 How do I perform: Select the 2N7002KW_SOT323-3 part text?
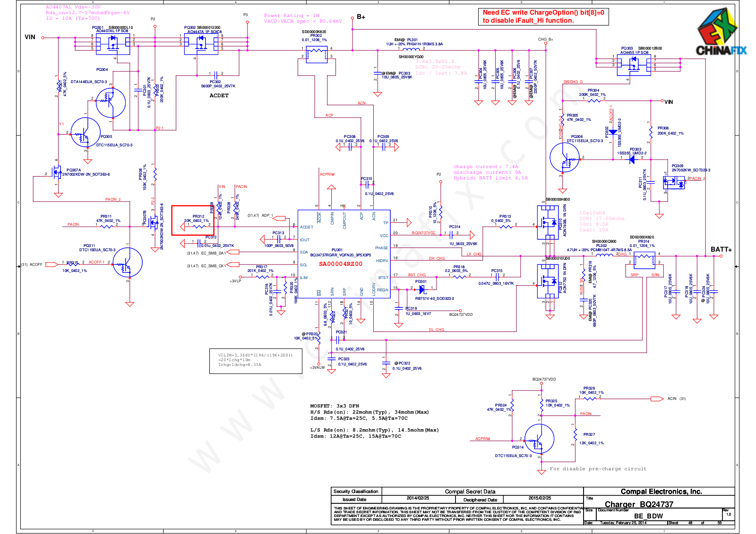pyautogui.click(x=691, y=170)
